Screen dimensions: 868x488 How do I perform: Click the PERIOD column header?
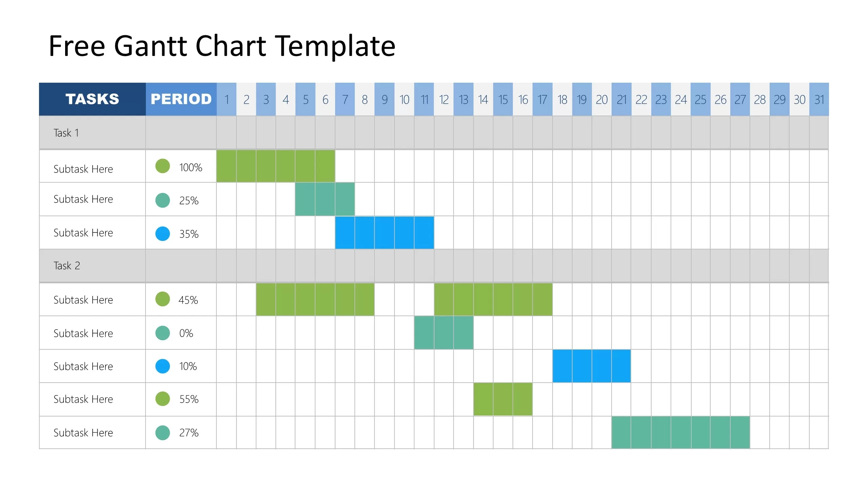[x=181, y=99]
